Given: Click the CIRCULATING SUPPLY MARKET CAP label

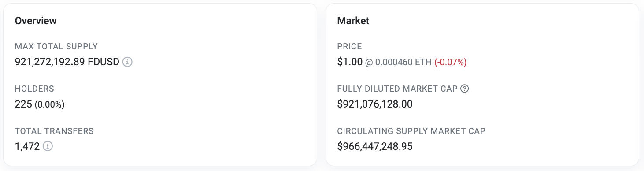Looking at the screenshot, I should 411,131.
